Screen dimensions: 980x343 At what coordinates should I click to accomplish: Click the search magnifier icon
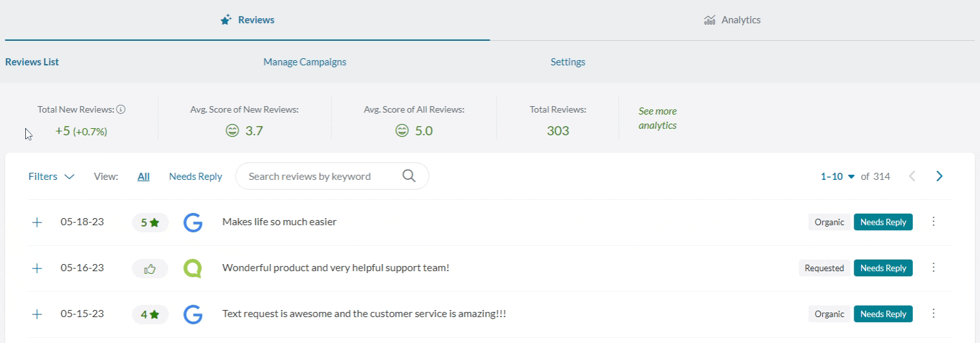[x=409, y=176]
